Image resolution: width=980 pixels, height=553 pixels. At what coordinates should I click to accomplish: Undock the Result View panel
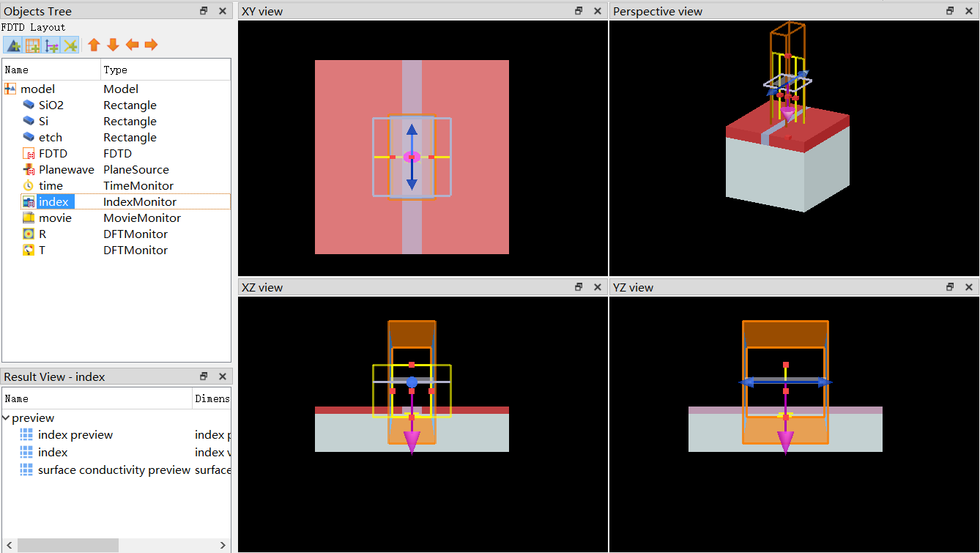(204, 376)
